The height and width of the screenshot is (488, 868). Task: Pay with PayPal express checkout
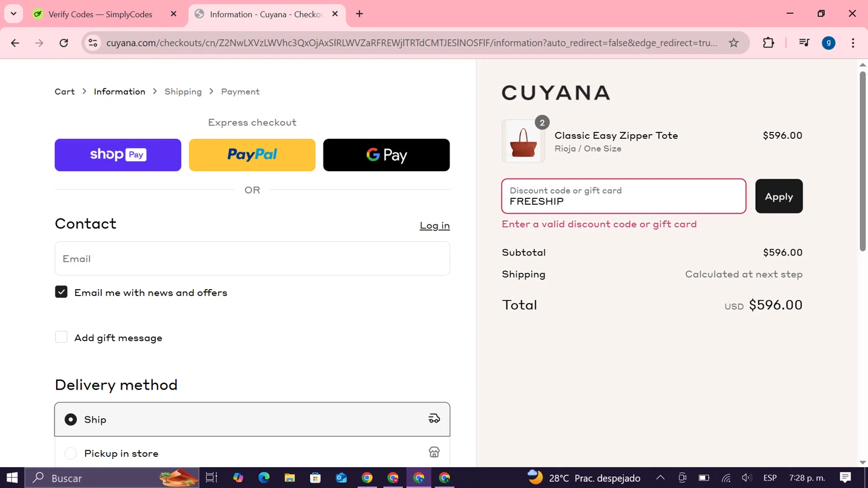(x=252, y=155)
